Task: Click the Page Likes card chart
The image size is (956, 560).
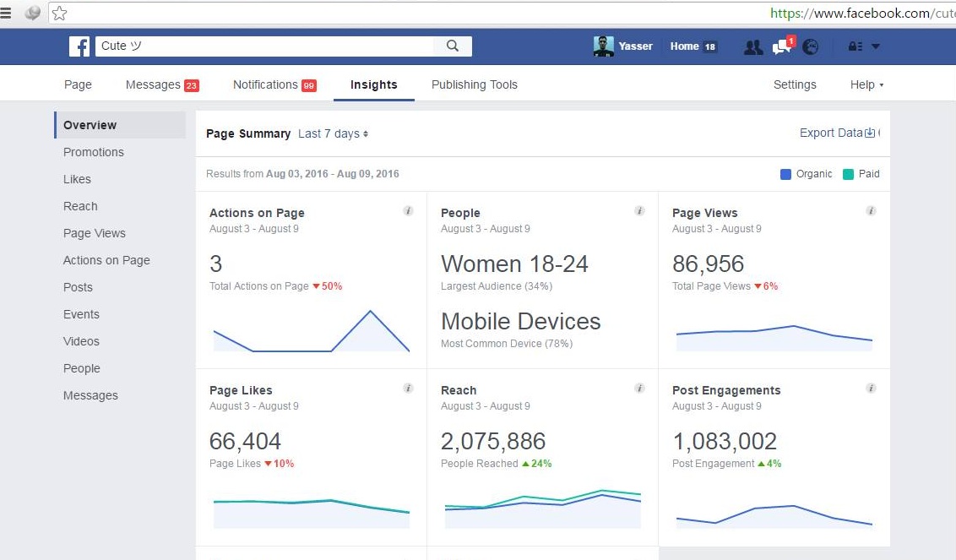Action: [311, 513]
